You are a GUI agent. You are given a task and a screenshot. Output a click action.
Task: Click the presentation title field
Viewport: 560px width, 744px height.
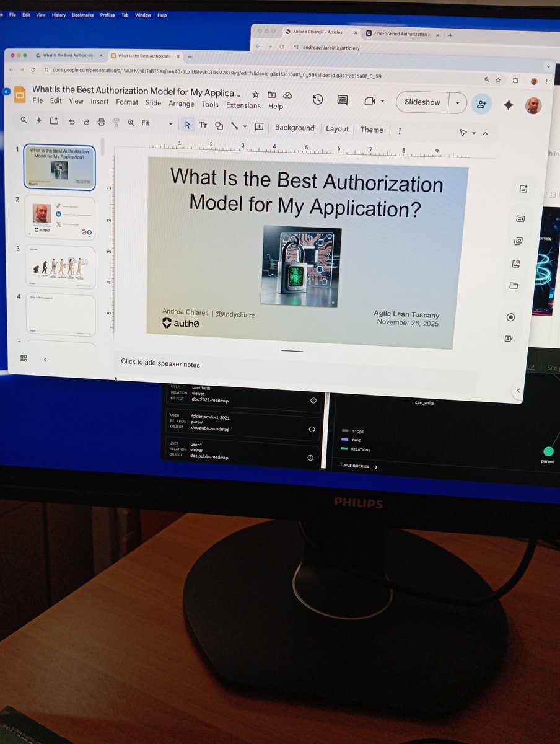pos(136,91)
